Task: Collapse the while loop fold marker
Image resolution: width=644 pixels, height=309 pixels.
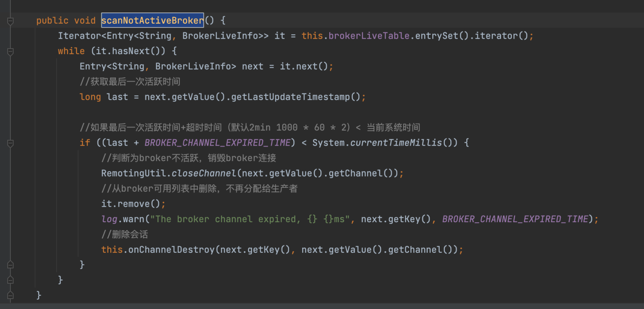Action: [10, 51]
